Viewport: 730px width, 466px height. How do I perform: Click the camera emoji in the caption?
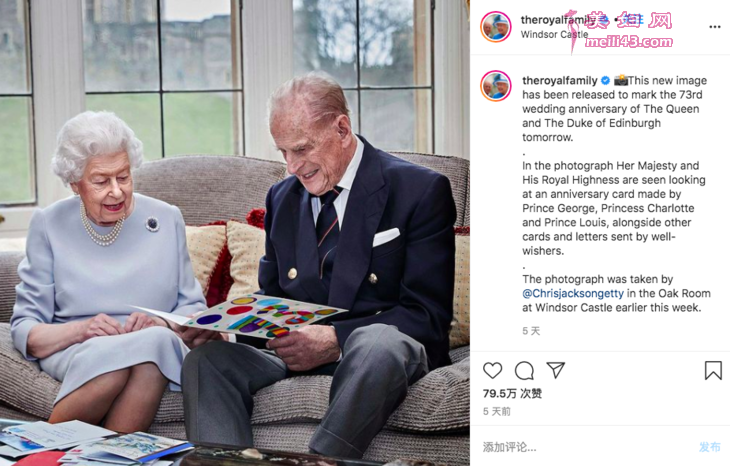(621, 80)
